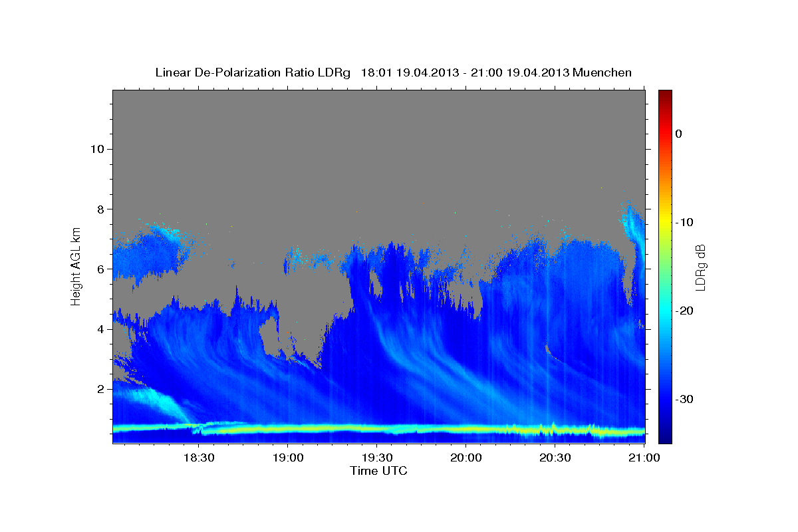Click the colorbar value label -20
This screenshot has width=798, height=532.
[x=684, y=311]
